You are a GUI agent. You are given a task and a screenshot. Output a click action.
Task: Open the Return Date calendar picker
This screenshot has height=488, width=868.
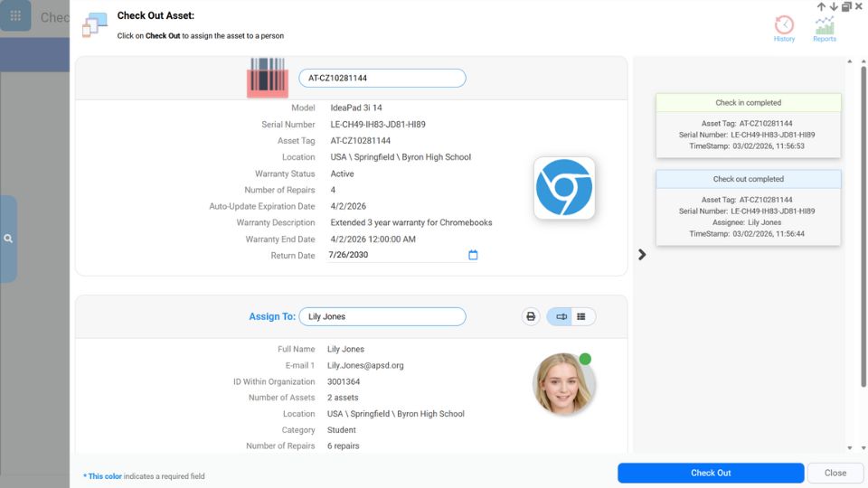473,255
